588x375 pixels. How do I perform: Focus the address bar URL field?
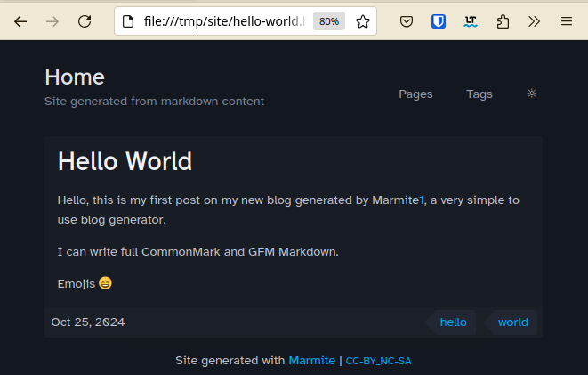pyautogui.click(x=224, y=21)
